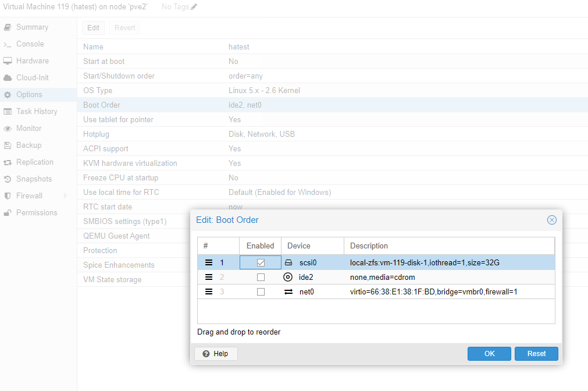This screenshot has height=391, width=588.
Task: Select the QEMU Guest Agent row
Action: (x=134, y=236)
